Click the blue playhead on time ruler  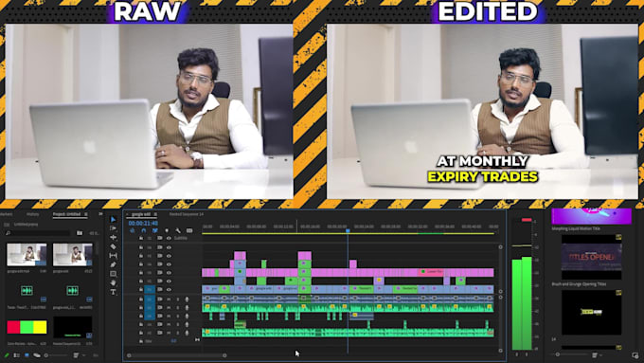click(x=348, y=231)
